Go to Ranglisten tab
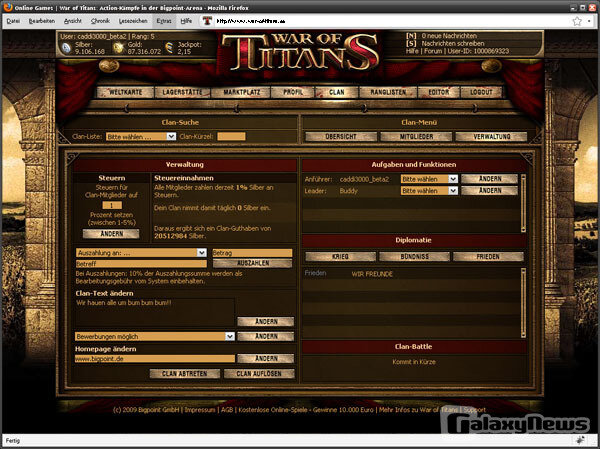The height and width of the screenshot is (449, 600). click(388, 92)
